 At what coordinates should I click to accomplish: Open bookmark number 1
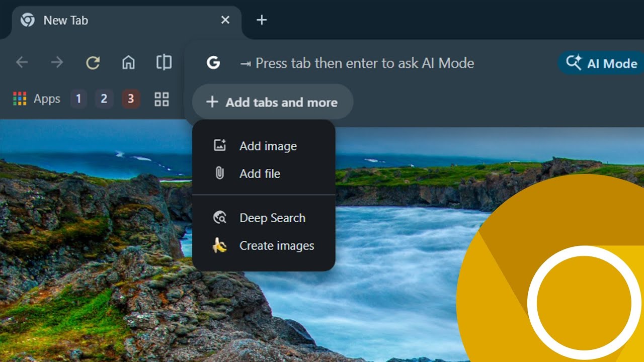click(78, 99)
